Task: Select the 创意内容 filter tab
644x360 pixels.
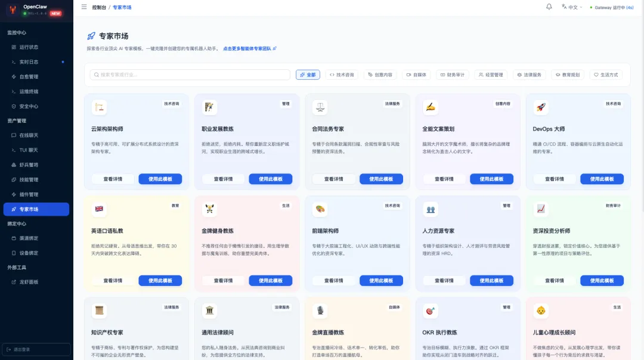Action: 380,75
